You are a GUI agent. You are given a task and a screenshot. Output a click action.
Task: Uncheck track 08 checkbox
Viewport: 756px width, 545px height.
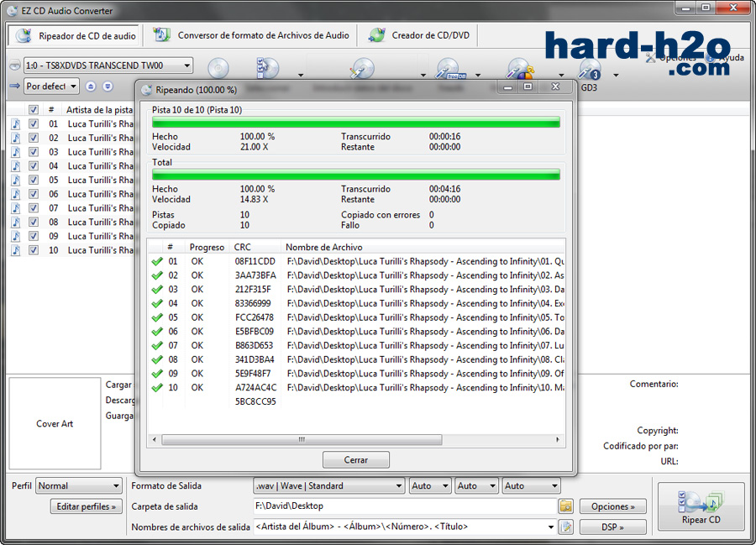point(34,222)
